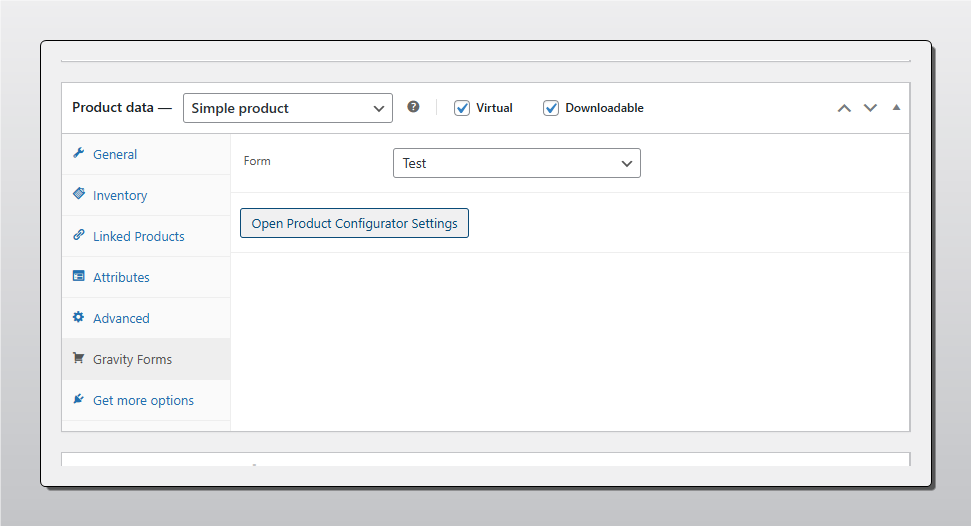Click the Inventory tag icon

[79, 195]
